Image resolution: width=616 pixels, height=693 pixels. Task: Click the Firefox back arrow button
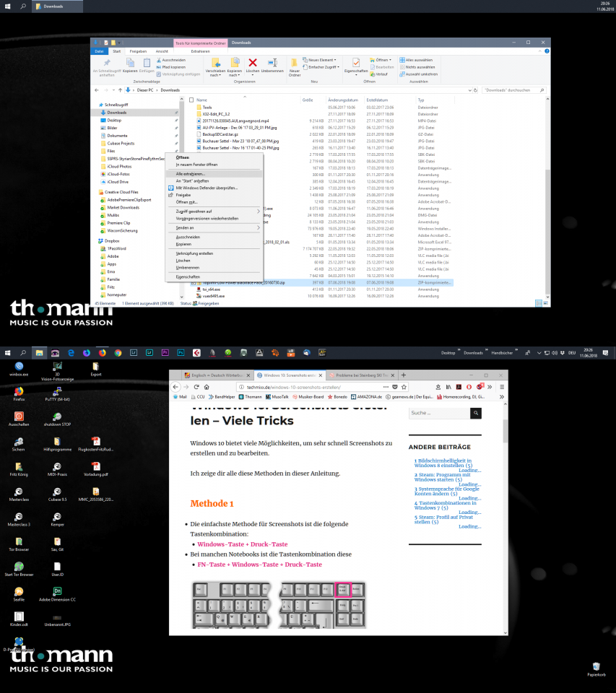pyautogui.click(x=175, y=387)
